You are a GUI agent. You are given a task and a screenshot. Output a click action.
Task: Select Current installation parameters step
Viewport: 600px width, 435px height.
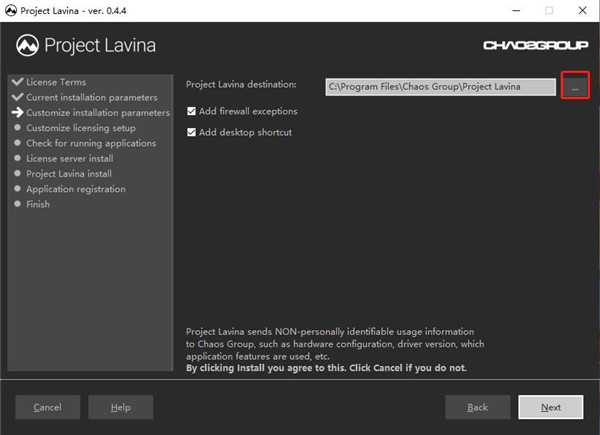[91, 98]
